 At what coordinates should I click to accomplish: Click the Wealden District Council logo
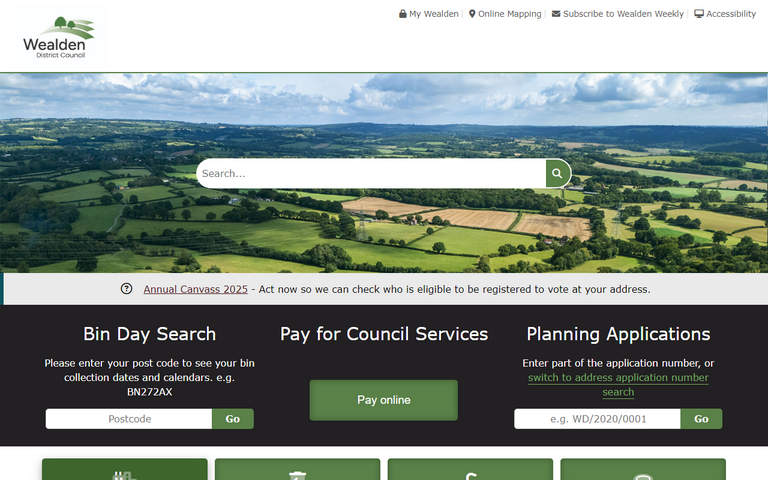[59, 37]
